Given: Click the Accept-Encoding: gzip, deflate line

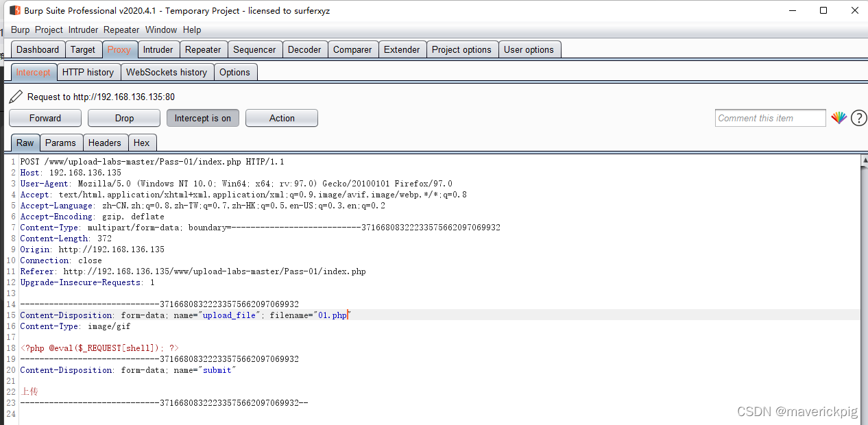Looking at the screenshot, I should click(93, 217).
